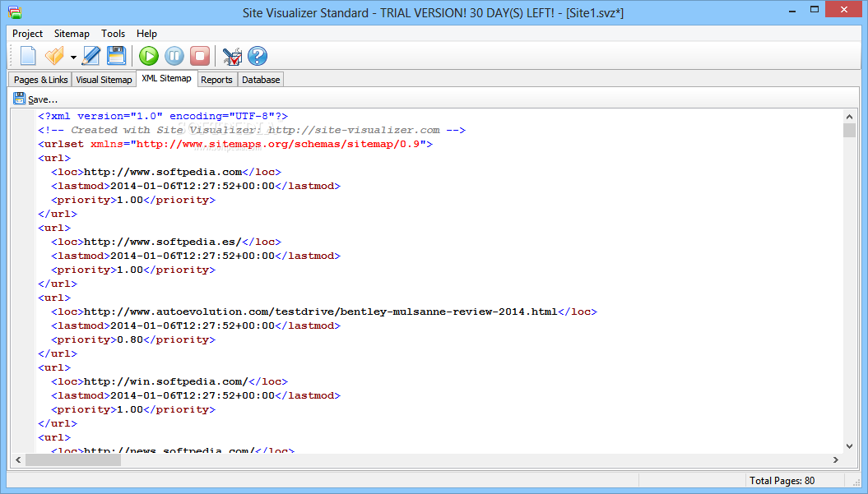Open the Project menu

pos(27,34)
